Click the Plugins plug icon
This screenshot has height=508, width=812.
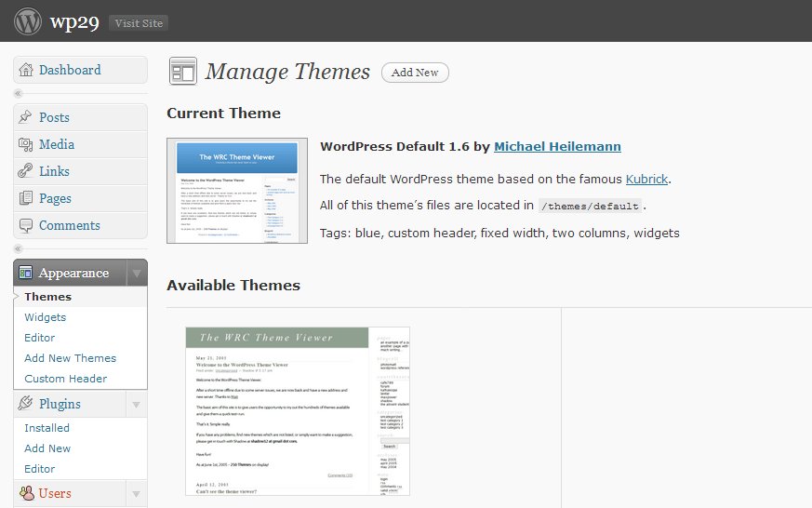tap(25, 404)
